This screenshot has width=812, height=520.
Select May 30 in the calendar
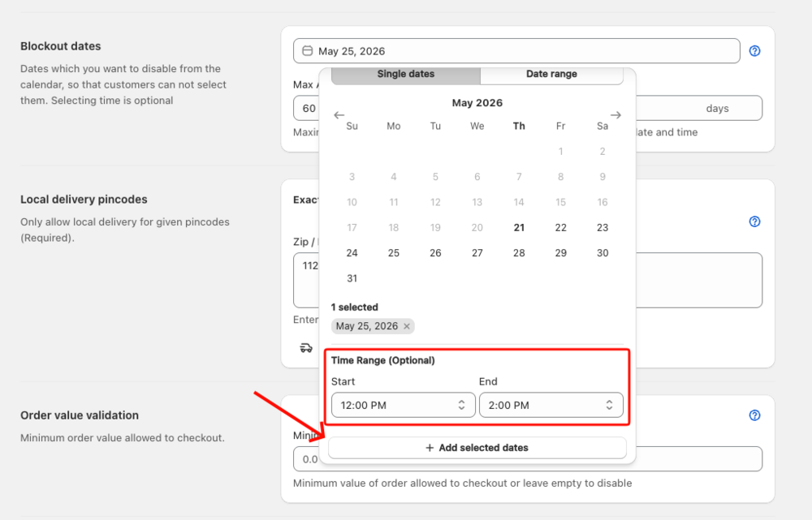pos(603,253)
